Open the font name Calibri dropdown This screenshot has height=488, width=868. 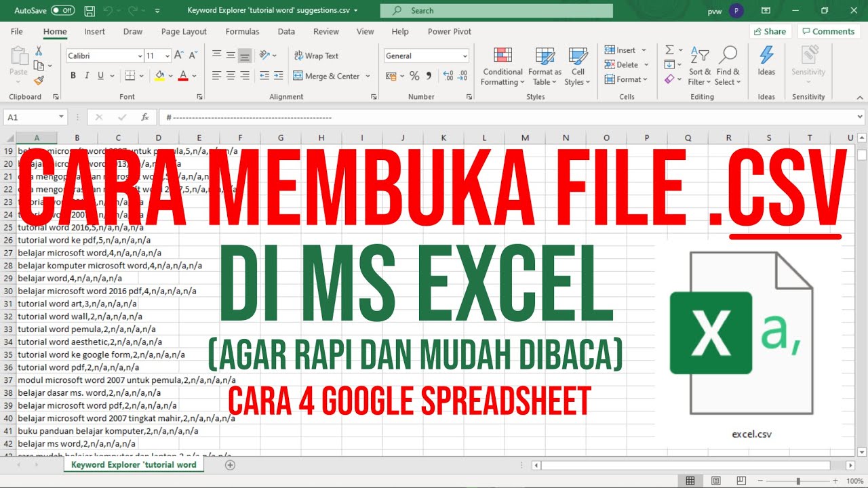coord(140,56)
